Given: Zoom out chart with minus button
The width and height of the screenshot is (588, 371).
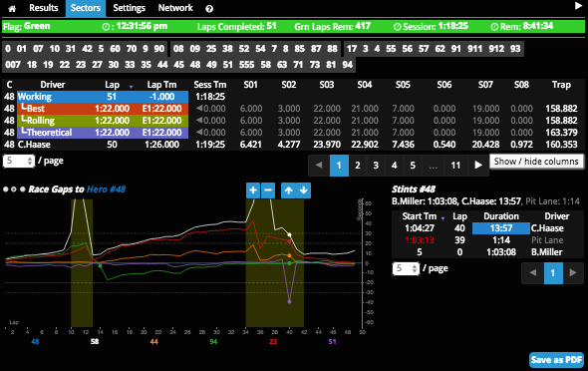Looking at the screenshot, I should [x=268, y=190].
